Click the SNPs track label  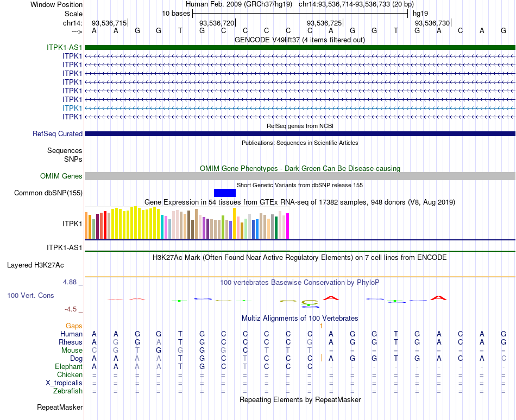pos(73,159)
